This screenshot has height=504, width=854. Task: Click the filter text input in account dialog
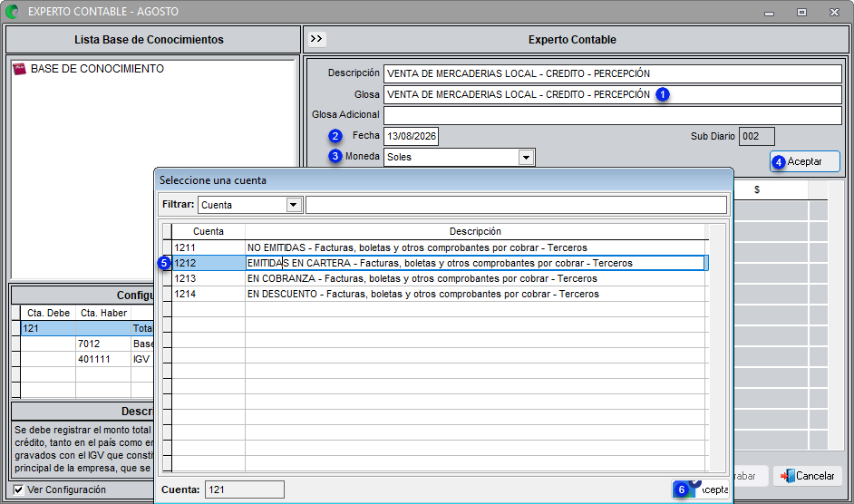point(517,205)
